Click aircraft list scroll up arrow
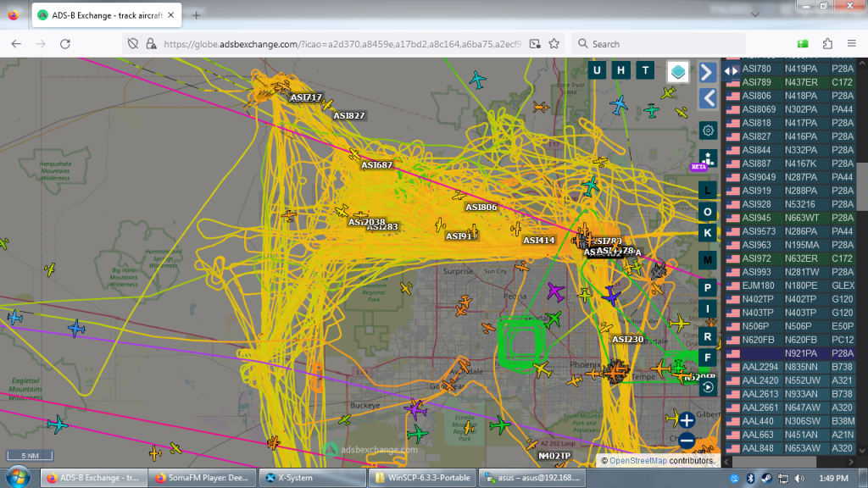This screenshot has width=868, height=488. coord(862,63)
